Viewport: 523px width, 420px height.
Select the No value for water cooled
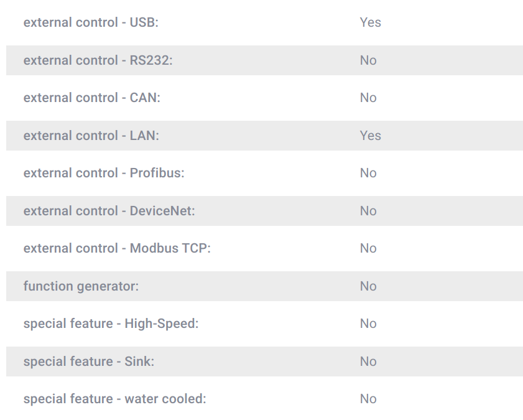[x=368, y=399]
